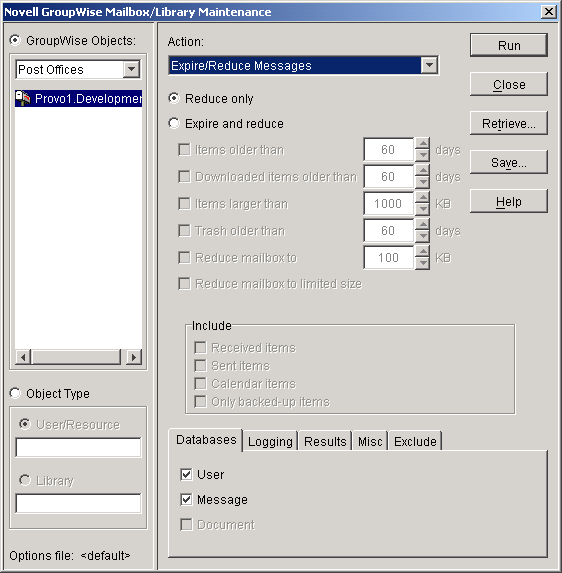Image resolution: width=562 pixels, height=573 pixels.
Task: Select the Object Type radio button
Action: [x=15, y=393]
